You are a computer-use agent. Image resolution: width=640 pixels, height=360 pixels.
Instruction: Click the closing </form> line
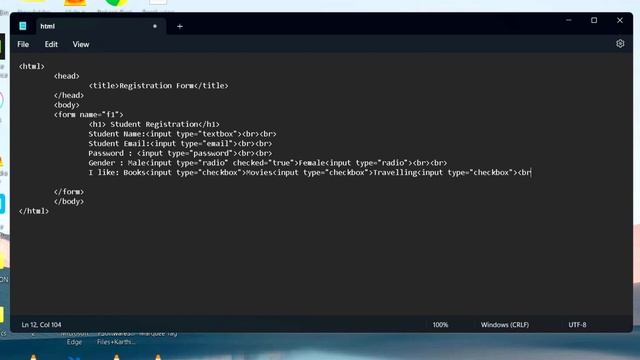pos(69,192)
